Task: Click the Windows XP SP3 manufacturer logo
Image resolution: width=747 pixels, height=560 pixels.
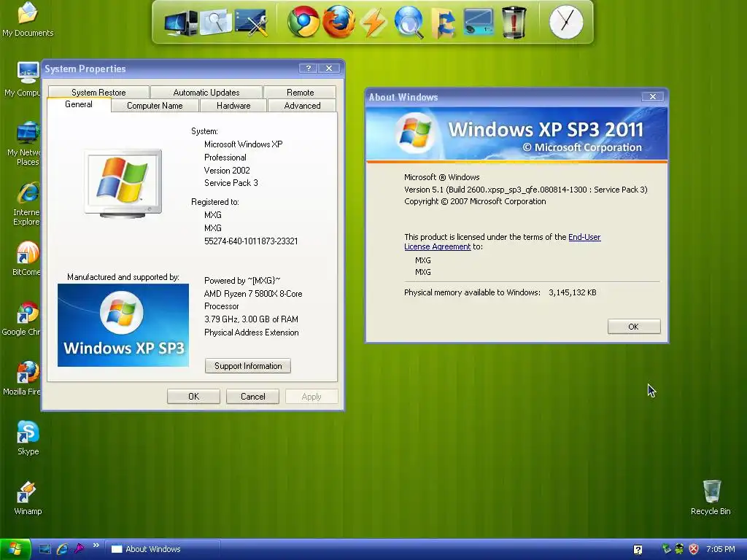Action: [123, 325]
